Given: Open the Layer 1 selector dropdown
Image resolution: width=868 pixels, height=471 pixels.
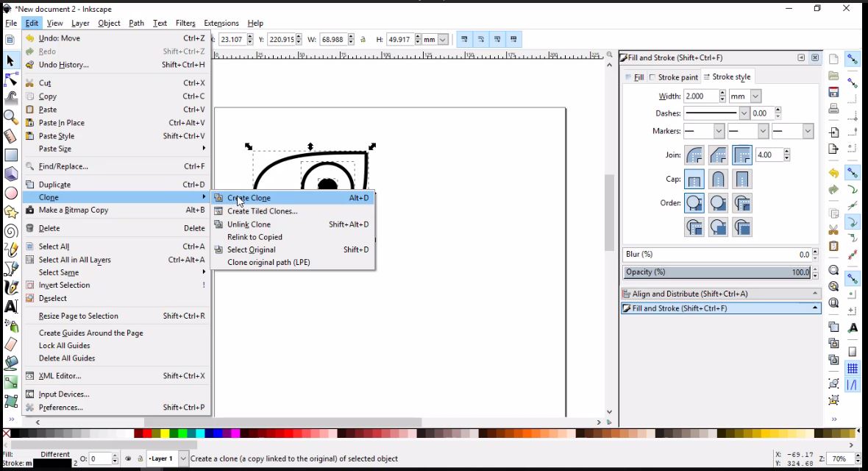Looking at the screenshot, I should (182, 458).
